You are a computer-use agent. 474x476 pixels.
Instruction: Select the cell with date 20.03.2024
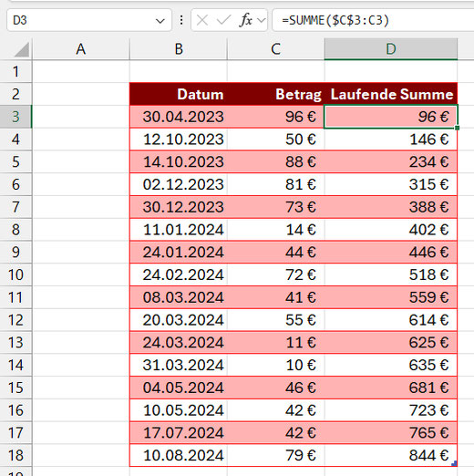point(179,320)
